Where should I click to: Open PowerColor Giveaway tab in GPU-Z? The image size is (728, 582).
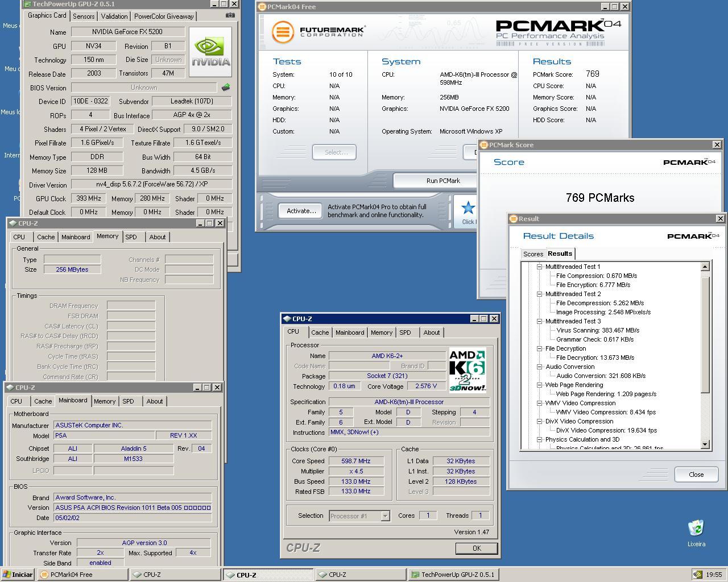pos(164,16)
